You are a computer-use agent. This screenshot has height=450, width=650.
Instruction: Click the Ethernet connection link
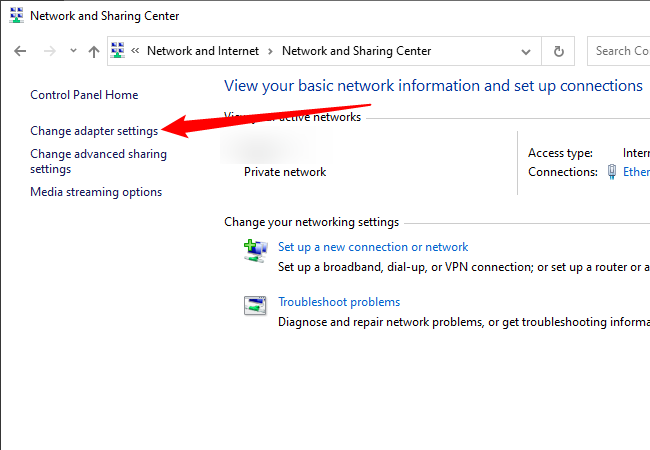637,172
